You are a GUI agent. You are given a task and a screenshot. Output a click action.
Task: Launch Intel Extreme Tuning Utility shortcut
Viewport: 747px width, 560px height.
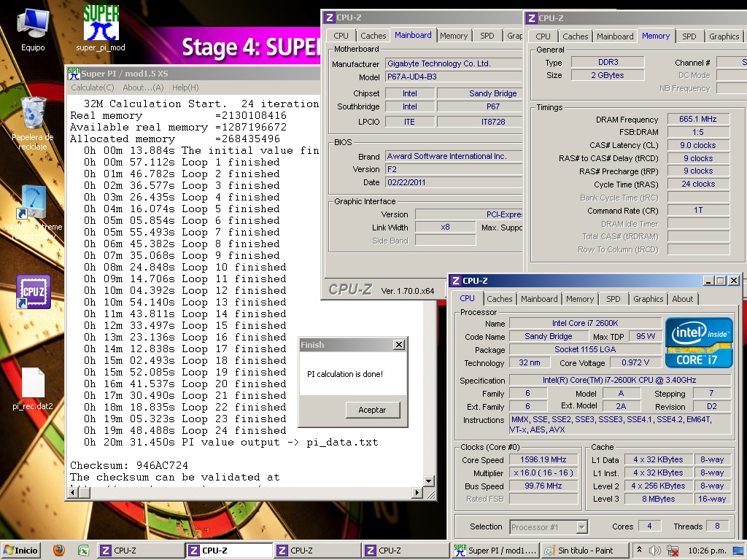[x=32, y=212]
